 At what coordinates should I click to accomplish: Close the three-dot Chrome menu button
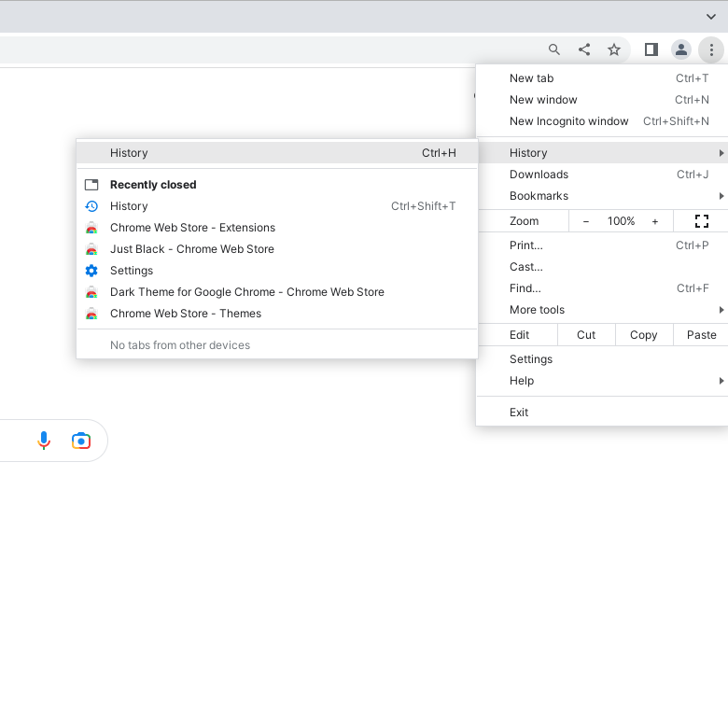click(x=711, y=49)
